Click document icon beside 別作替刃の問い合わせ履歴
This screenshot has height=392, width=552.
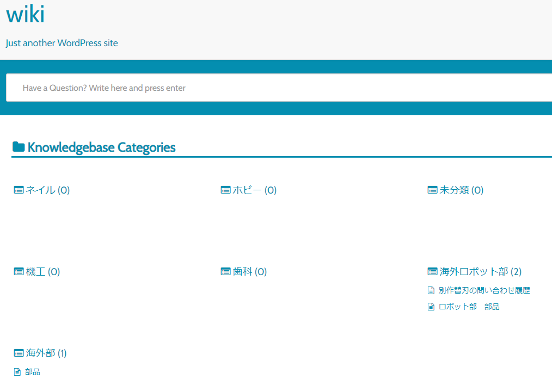point(431,290)
